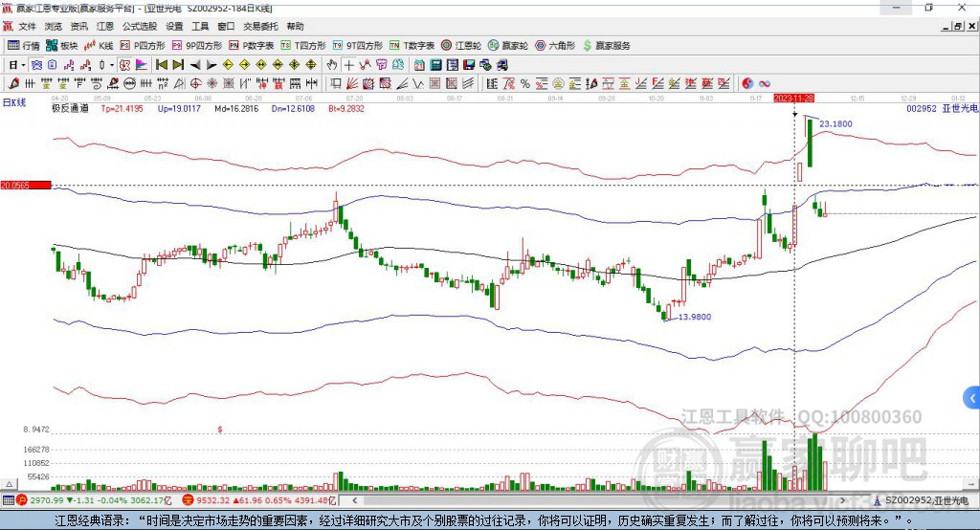The width and height of the screenshot is (980, 530).
Task: Switch to the K线 candlestick chart
Action: coord(99,46)
